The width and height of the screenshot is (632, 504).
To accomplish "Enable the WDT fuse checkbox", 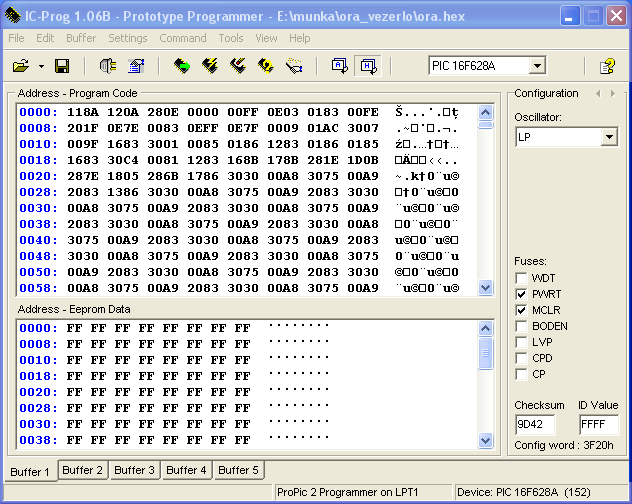I will [521, 278].
